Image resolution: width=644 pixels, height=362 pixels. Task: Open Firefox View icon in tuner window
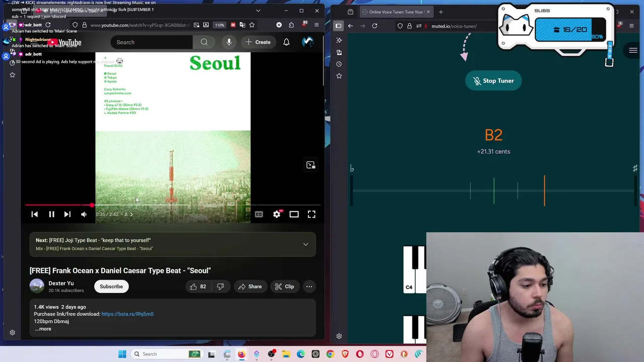point(350,12)
